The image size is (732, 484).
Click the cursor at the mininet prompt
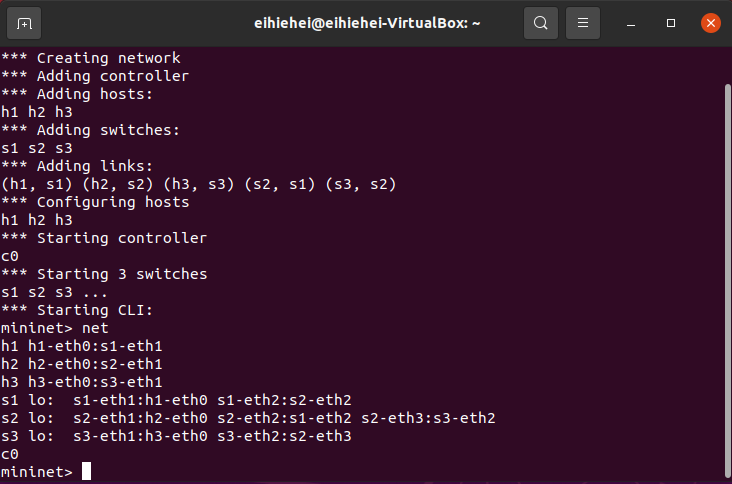pyautogui.click(x=87, y=471)
